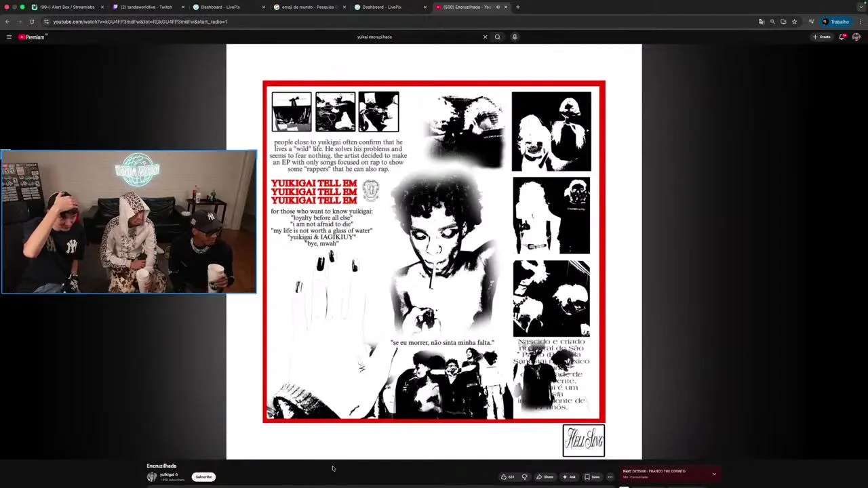868x488 pixels.
Task: Focus the YouTube search field
Action: pos(418,37)
